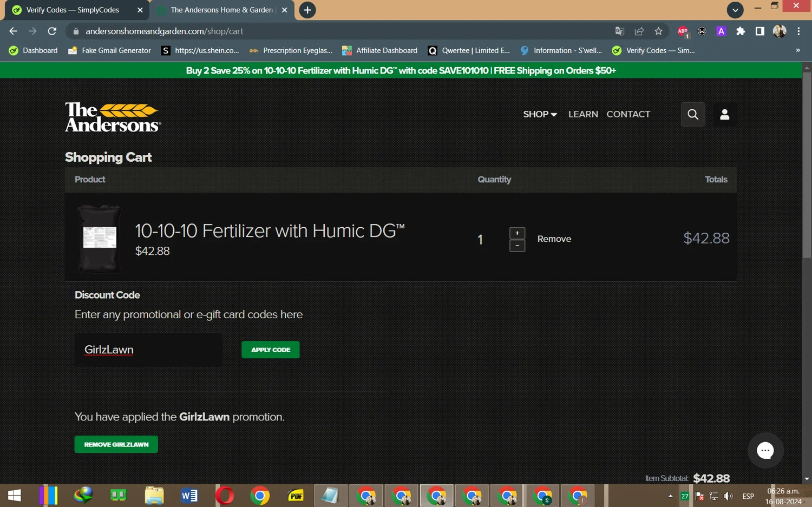Viewport: 812px width, 507px height.
Task: Click the Windows Start button
Action: point(15,495)
